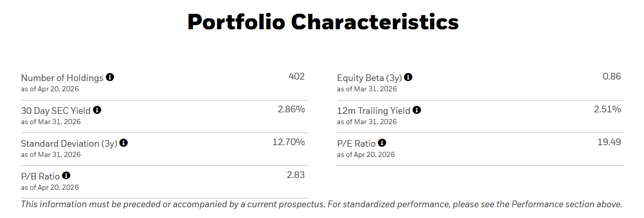Click the Standard Deviation (3y) label text
The image size is (644, 218).
point(69,144)
